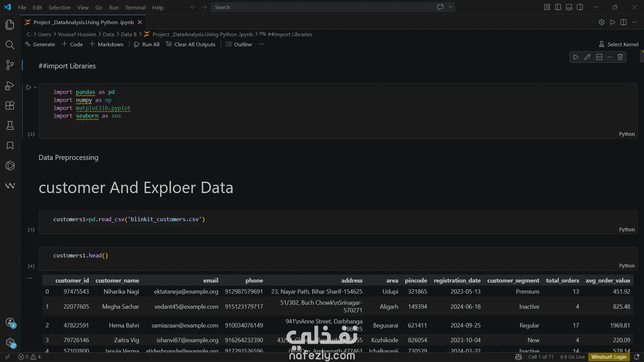Open the Explorer view in activity bar
This screenshot has height=362, width=644.
[10, 25]
